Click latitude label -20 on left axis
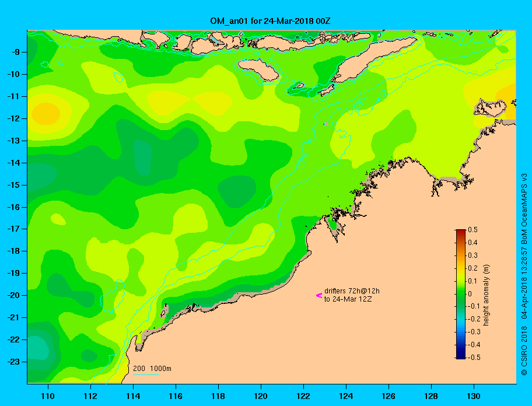Viewport: 532px width, 406px height. [13, 295]
